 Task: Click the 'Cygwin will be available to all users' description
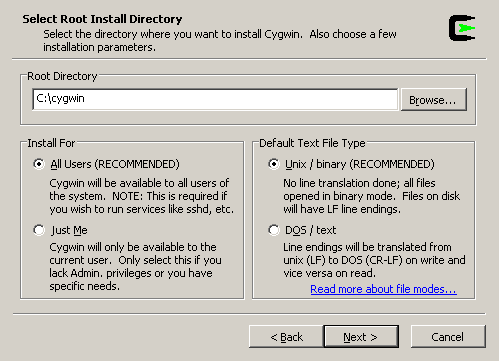point(142,196)
